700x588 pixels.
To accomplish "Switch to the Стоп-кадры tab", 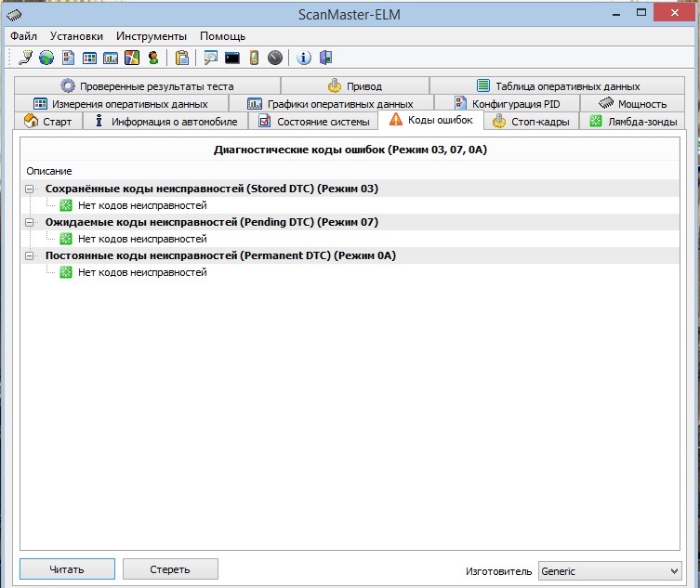I will (x=531, y=121).
